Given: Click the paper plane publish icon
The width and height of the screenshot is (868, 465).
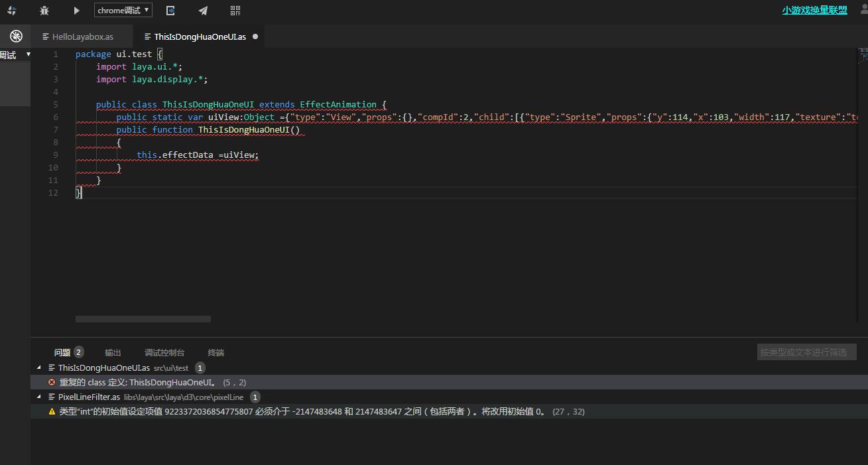Looking at the screenshot, I should click(203, 11).
